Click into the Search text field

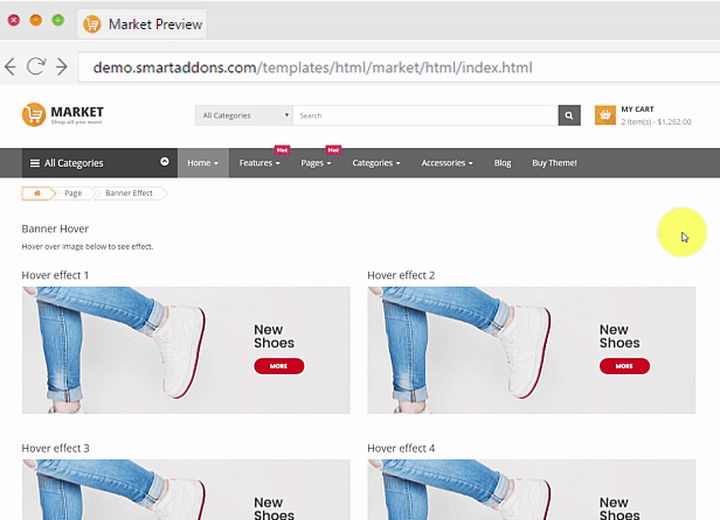coord(425,115)
